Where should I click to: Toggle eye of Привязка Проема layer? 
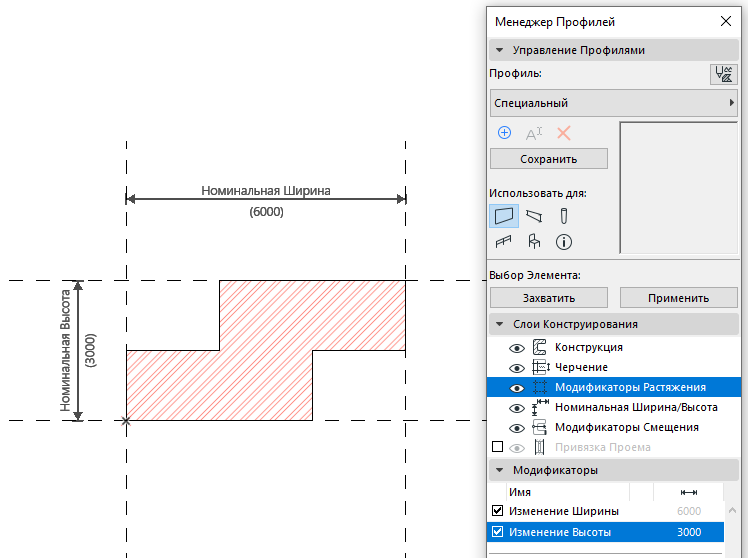coord(517,448)
